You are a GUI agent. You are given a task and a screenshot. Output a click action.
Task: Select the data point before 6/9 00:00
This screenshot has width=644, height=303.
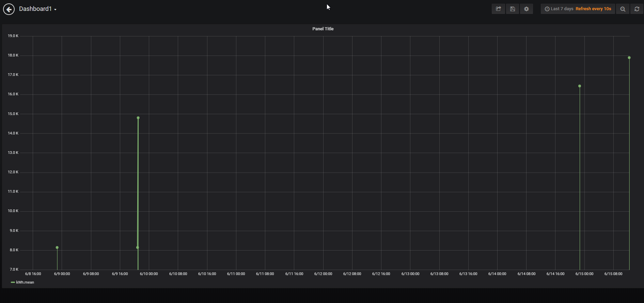coord(57,248)
